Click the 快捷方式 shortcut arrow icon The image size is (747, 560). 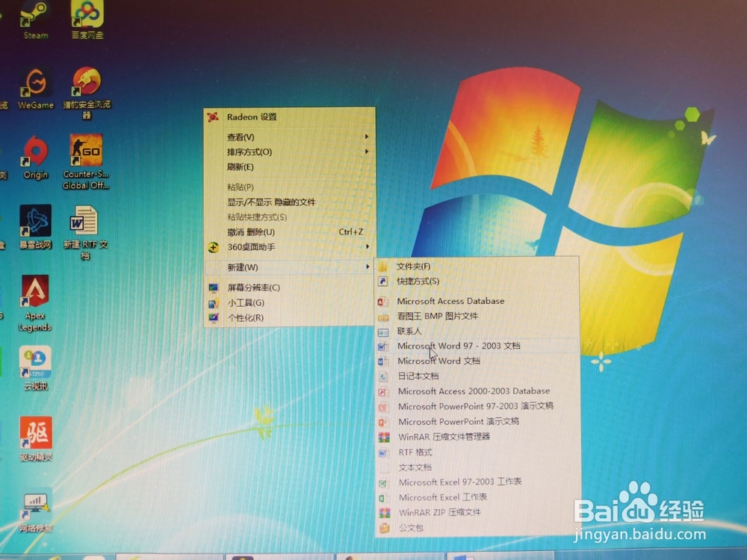(x=383, y=281)
